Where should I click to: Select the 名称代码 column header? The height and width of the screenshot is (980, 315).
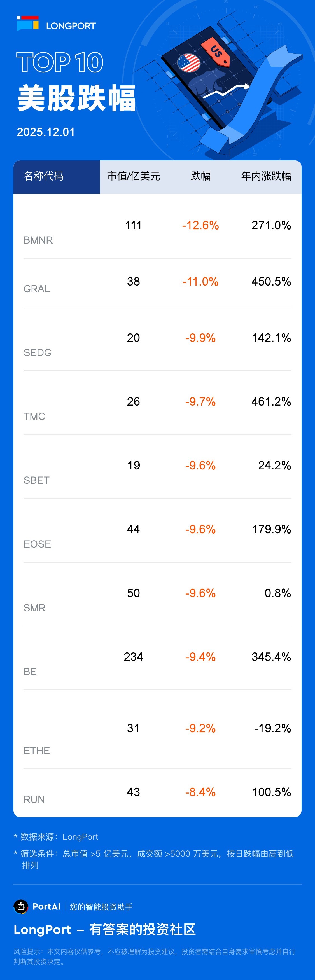tap(44, 176)
